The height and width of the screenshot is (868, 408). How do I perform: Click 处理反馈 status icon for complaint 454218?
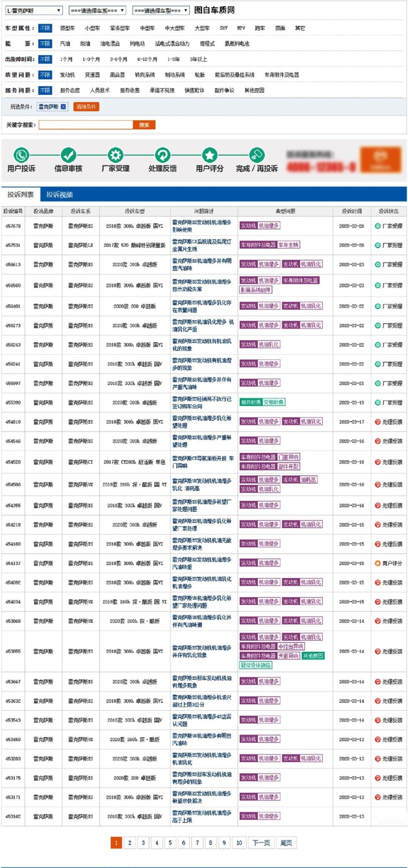click(378, 525)
